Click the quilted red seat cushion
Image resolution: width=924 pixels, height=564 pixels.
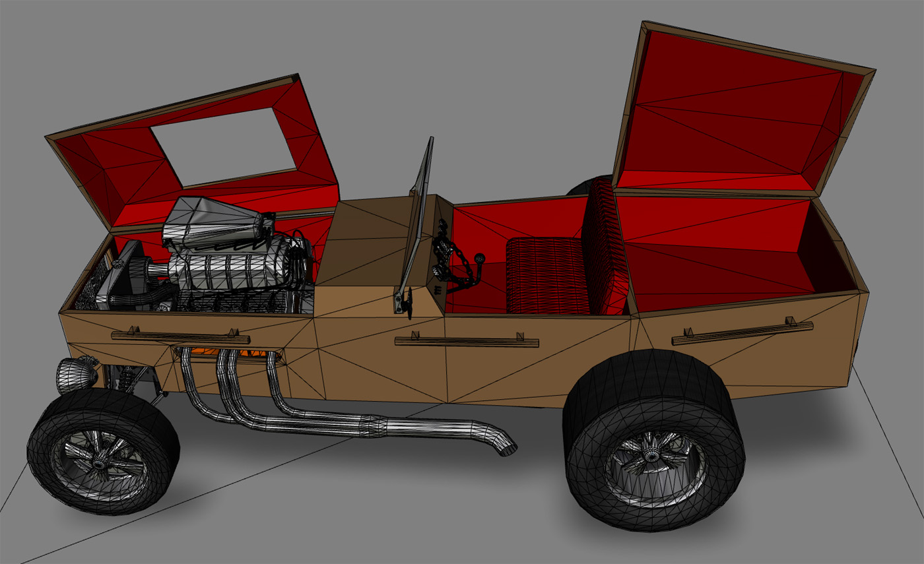[544, 277]
